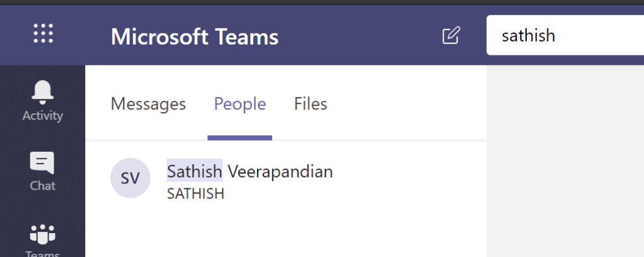Click the active underline beneath People tab
The image size is (644, 257).
point(239,137)
